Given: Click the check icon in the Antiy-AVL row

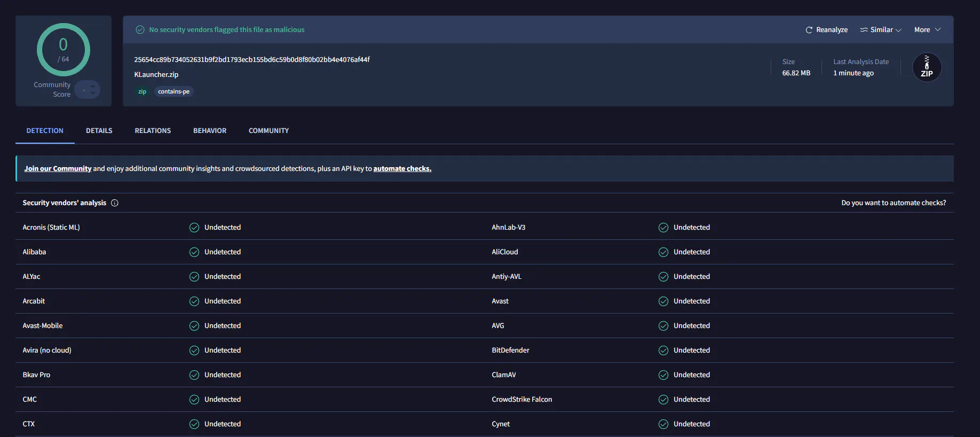Looking at the screenshot, I should tap(663, 277).
